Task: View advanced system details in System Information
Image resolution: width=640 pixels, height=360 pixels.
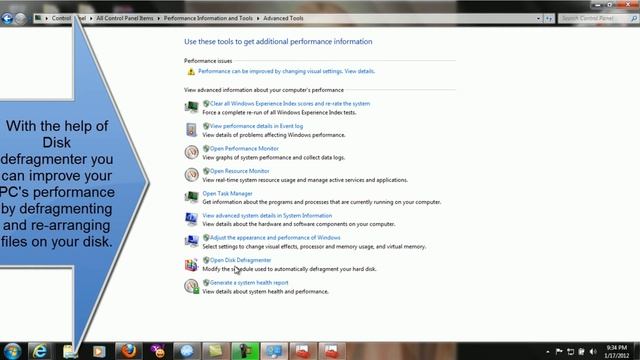Action: [267, 216]
